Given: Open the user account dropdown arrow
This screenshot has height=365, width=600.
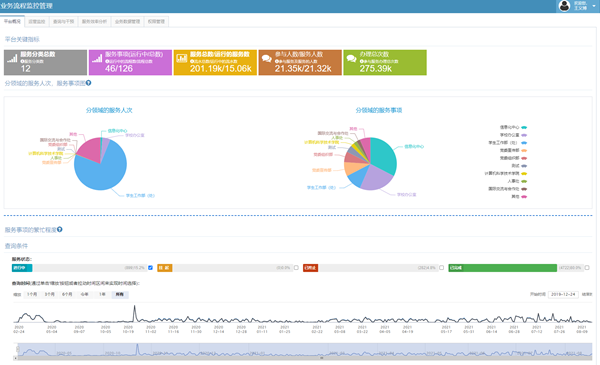Looking at the screenshot, I should (x=593, y=6).
